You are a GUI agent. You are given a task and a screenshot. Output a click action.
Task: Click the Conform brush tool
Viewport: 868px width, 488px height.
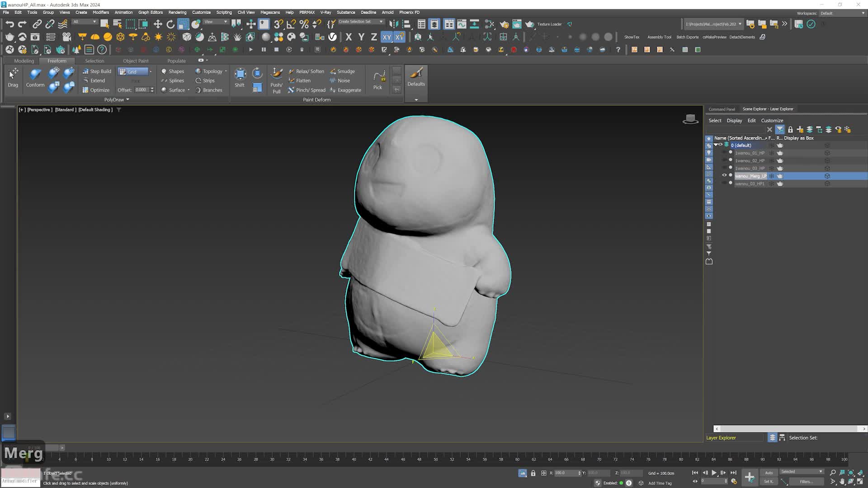[x=35, y=77]
